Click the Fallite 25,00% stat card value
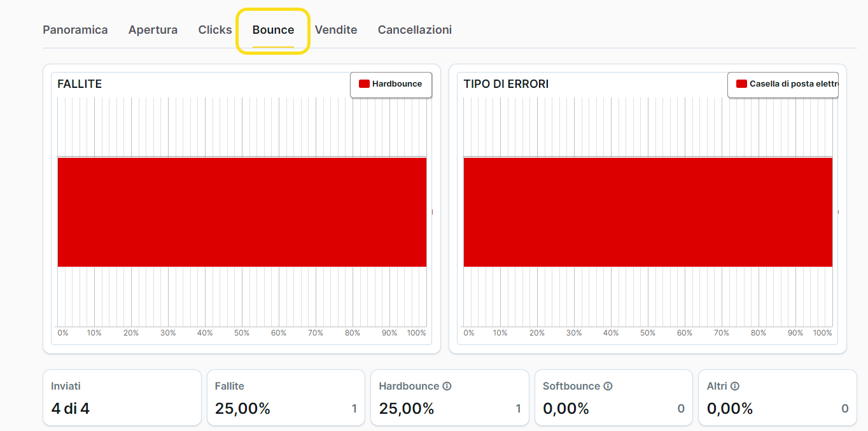868x431 pixels. point(242,409)
